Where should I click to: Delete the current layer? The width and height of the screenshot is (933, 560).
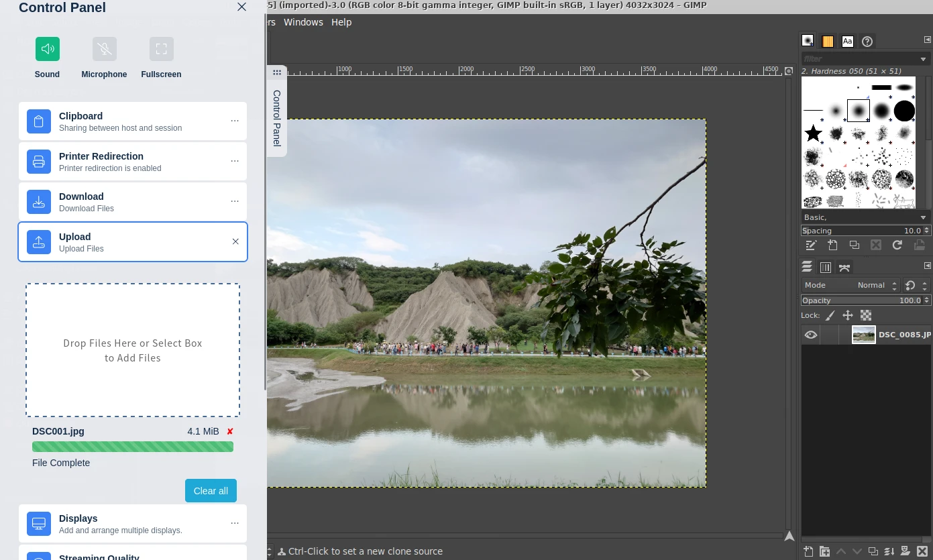(922, 551)
